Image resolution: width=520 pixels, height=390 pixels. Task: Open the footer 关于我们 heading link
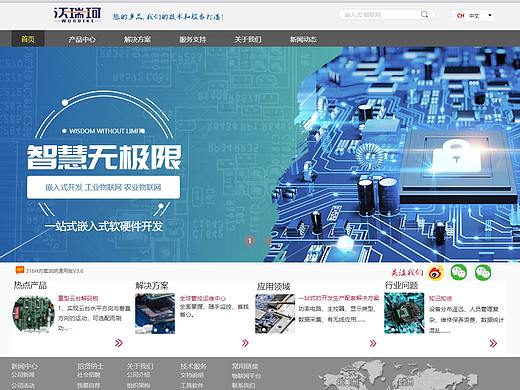[x=140, y=366]
